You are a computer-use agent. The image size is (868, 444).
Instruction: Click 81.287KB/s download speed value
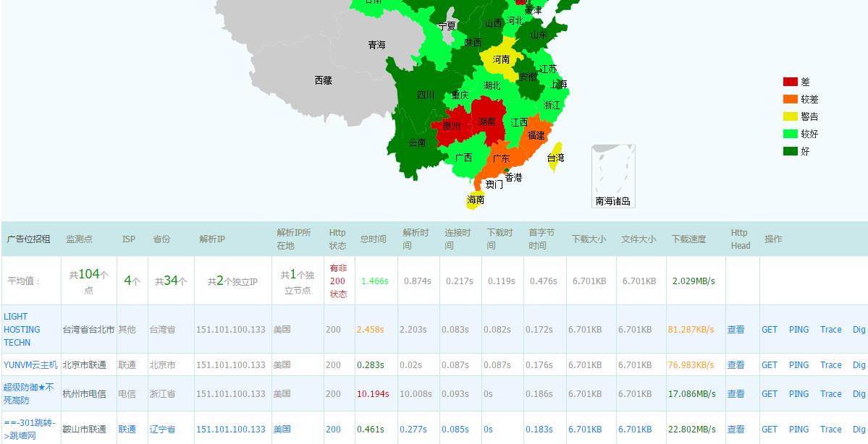click(x=691, y=330)
